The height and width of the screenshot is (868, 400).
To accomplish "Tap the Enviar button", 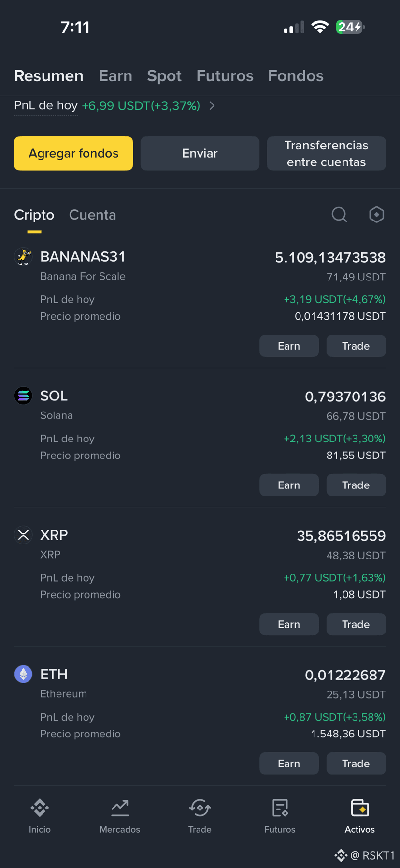I will tap(200, 153).
